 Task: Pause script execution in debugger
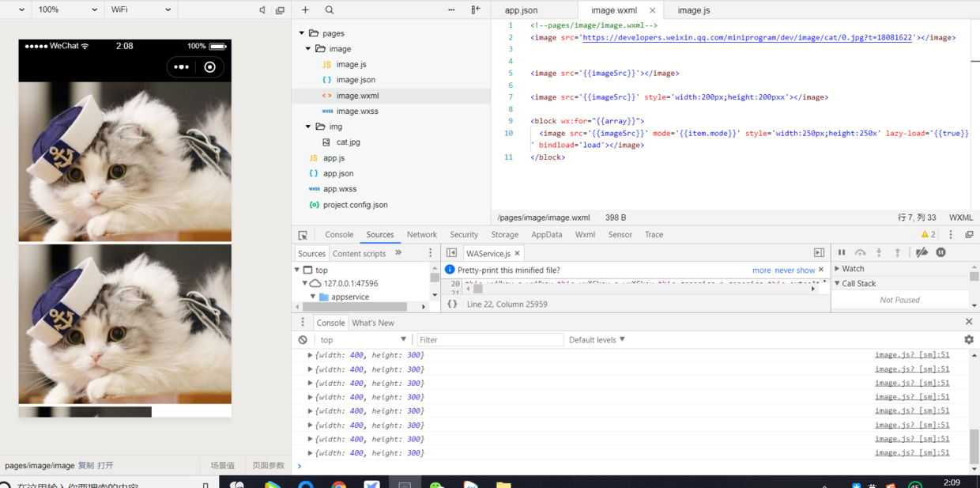tap(842, 252)
